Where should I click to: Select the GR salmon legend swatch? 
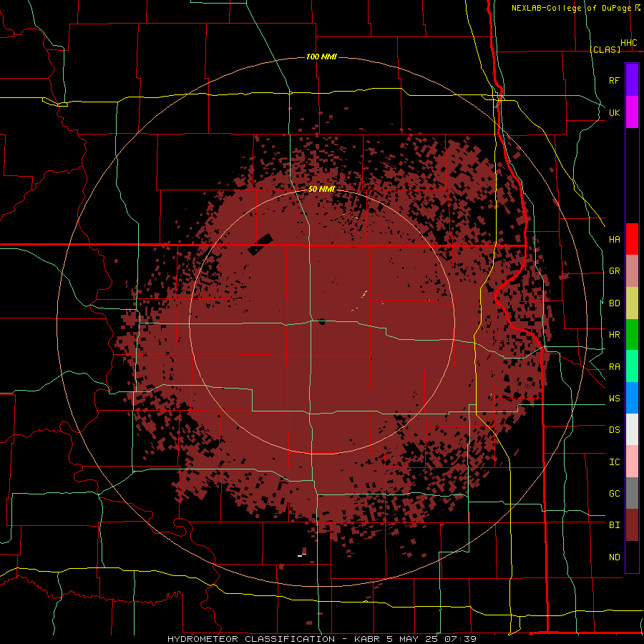click(x=632, y=271)
